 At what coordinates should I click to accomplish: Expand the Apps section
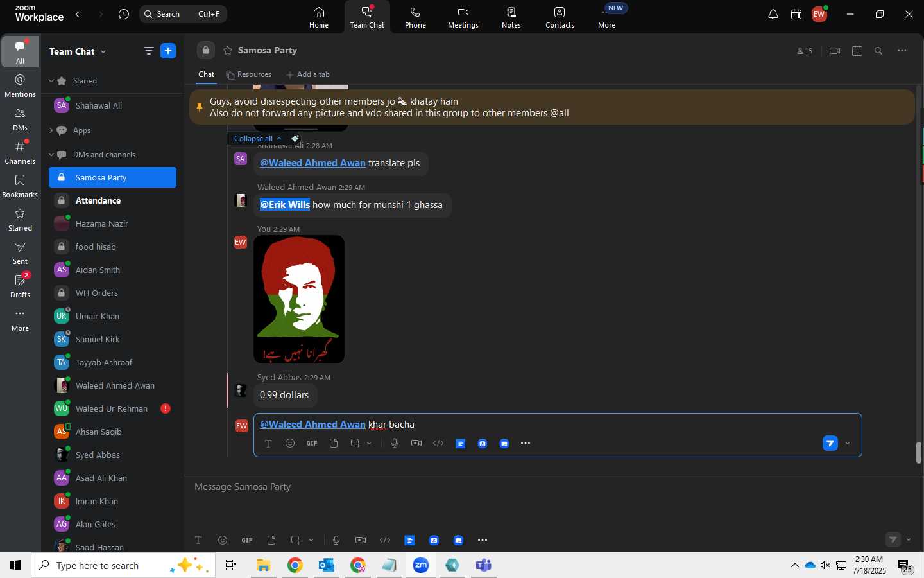51,130
